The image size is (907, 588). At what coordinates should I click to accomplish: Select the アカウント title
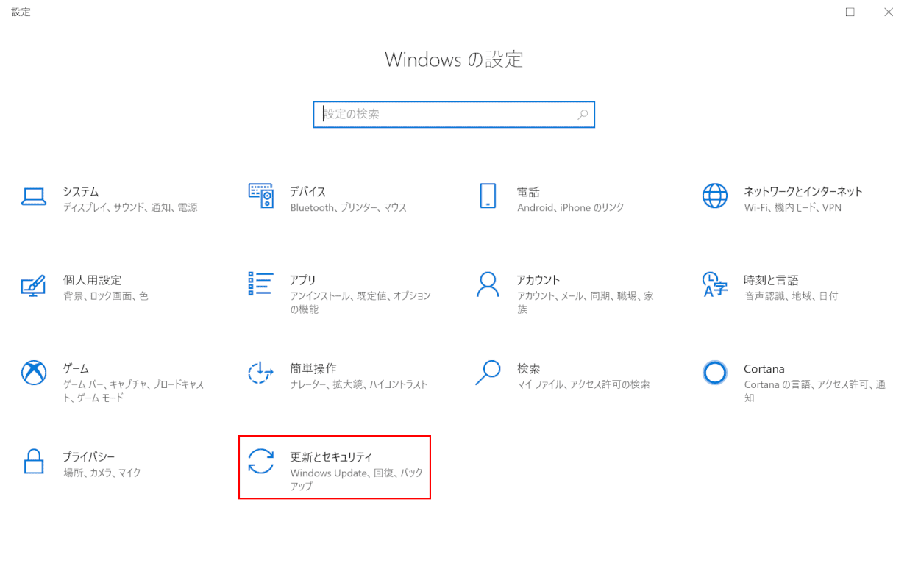point(538,280)
